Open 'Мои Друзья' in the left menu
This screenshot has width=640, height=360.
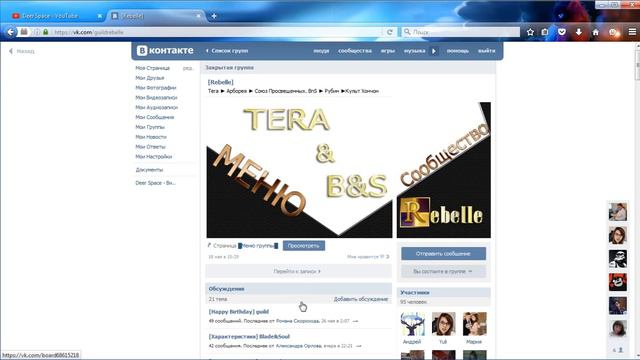click(150, 78)
